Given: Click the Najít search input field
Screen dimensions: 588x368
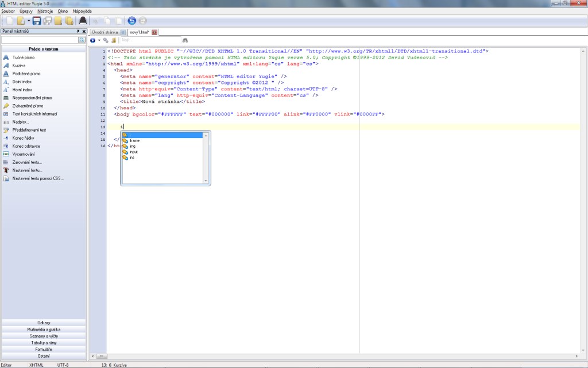Looking at the screenshot, I should coord(149,40).
